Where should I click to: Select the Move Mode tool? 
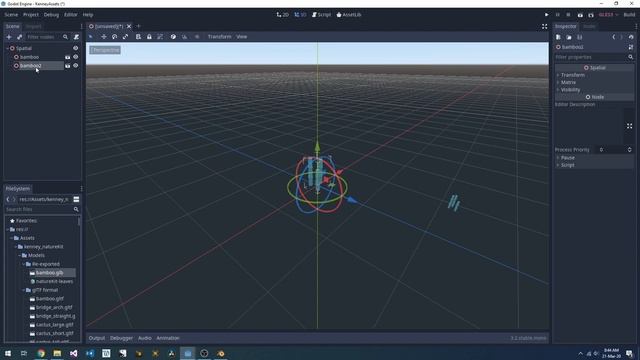point(104,37)
